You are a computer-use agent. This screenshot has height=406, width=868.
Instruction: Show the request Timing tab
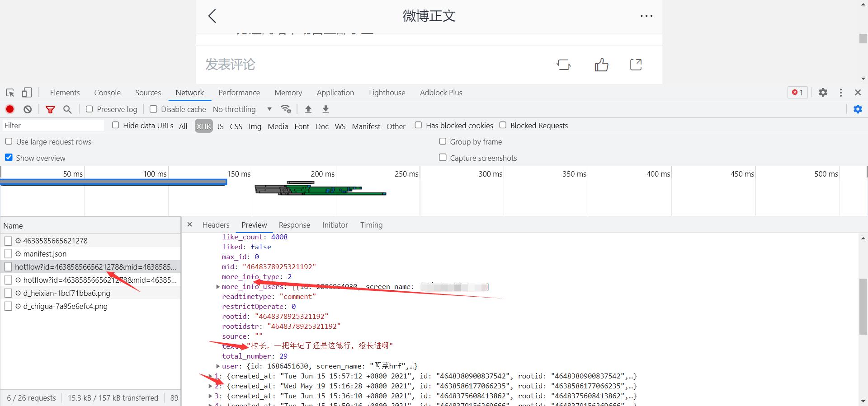tap(371, 225)
